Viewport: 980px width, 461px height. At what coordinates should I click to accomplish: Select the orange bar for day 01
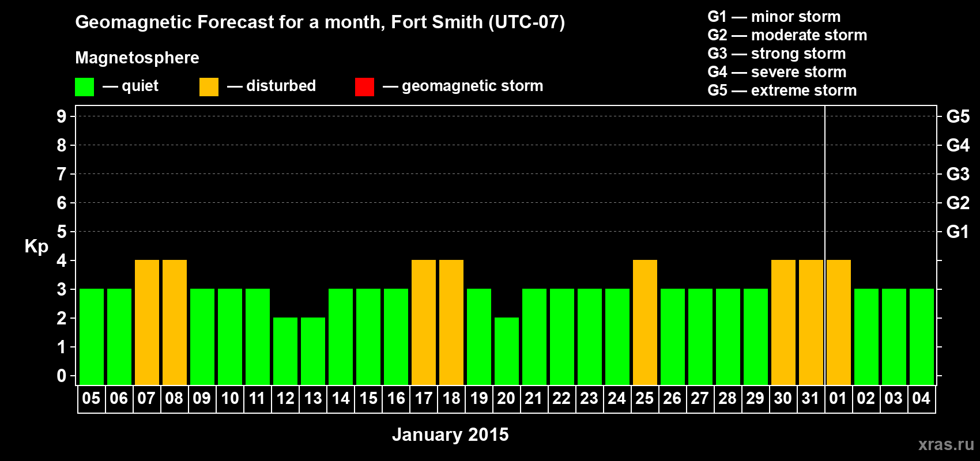[x=839, y=323]
